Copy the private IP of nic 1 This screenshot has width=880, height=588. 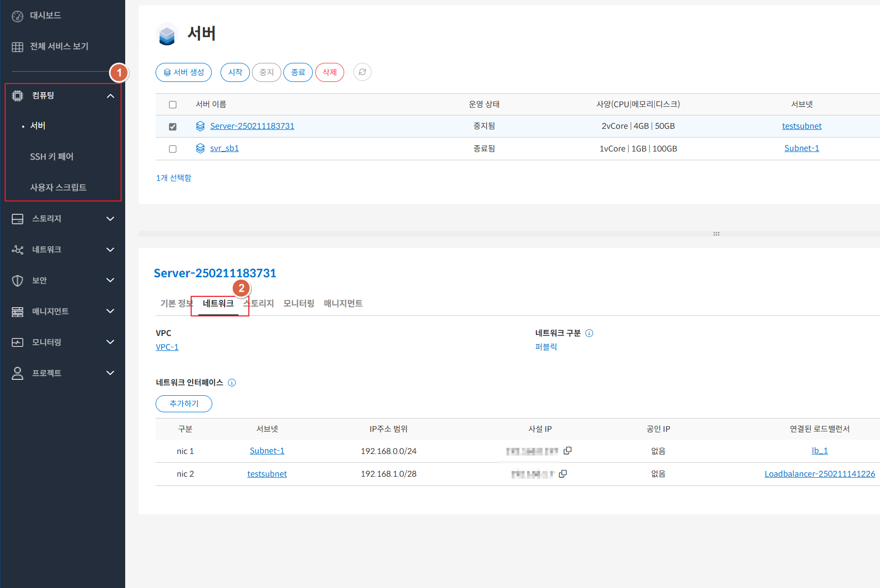pos(567,451)
